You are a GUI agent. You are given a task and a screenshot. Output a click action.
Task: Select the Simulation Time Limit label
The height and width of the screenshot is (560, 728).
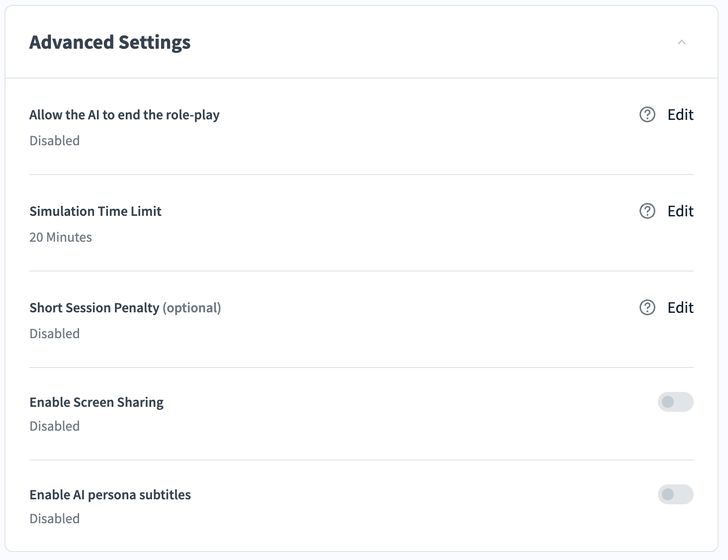click(95, 211)
